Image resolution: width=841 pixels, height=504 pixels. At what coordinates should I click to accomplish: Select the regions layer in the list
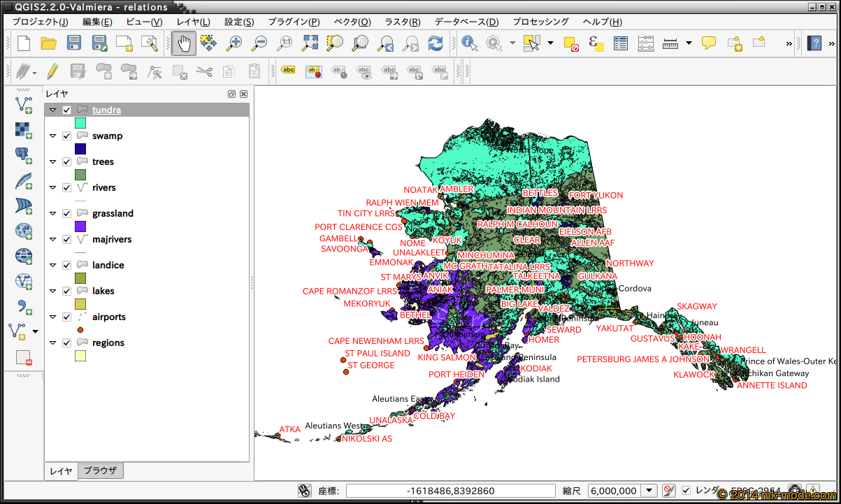(x=108, y=343)
